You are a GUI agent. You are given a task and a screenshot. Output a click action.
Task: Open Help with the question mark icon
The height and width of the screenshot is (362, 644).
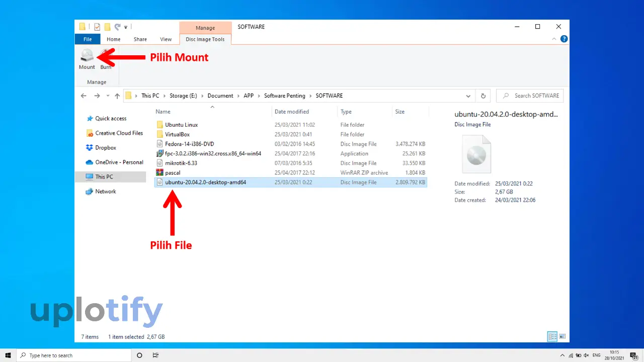click(564, 39)
